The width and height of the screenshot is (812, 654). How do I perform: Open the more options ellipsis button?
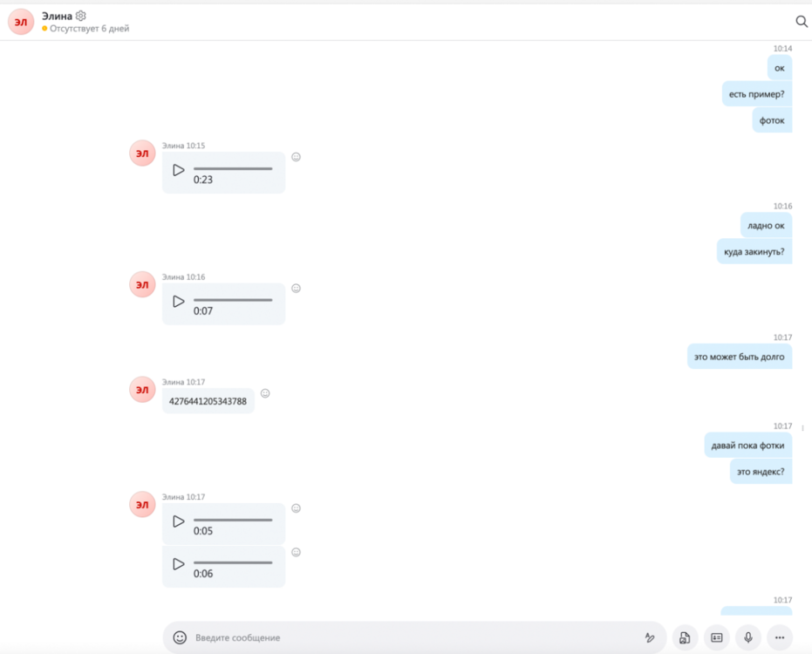[x=780, y=637]
